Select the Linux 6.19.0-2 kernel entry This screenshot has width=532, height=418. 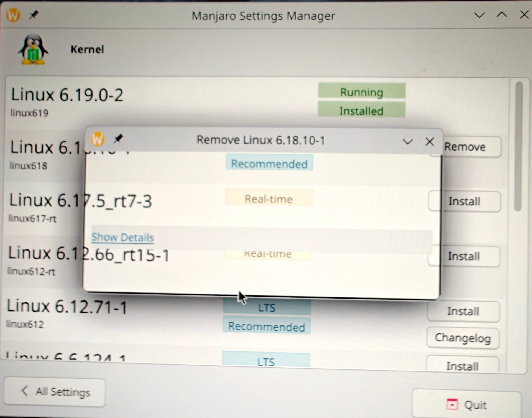[x=67, y=95]
